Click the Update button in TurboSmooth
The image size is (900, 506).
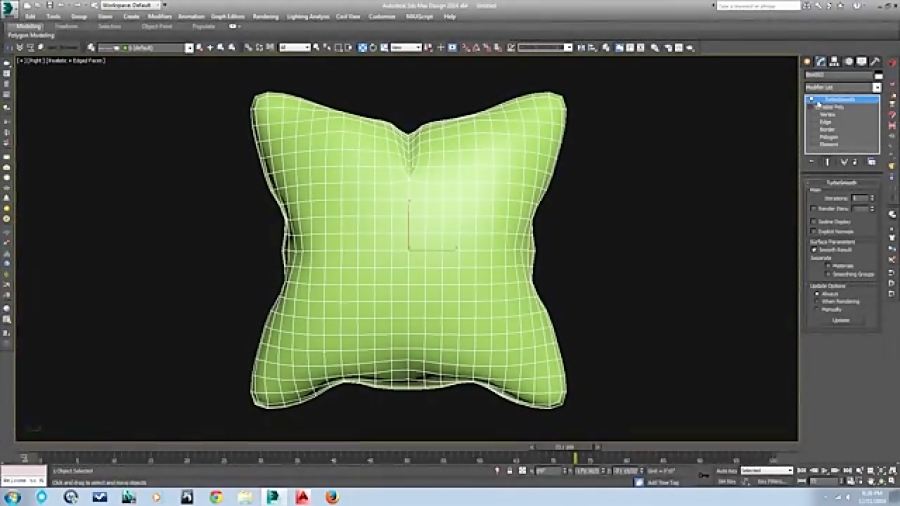(841, 320)
